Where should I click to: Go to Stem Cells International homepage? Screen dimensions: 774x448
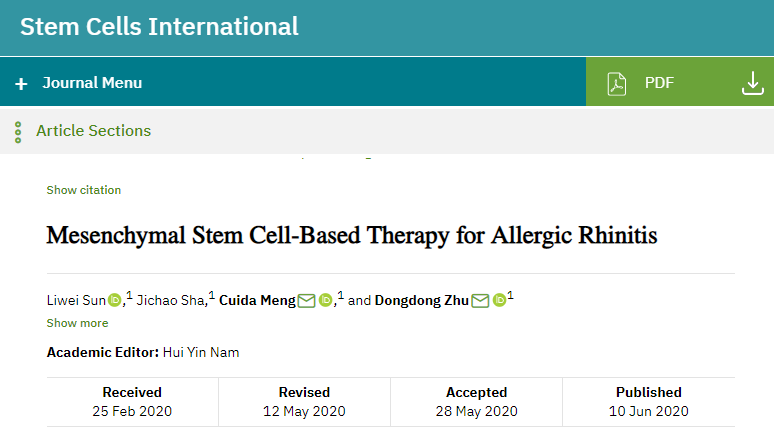pyautogui.click(x=159, y=26)
